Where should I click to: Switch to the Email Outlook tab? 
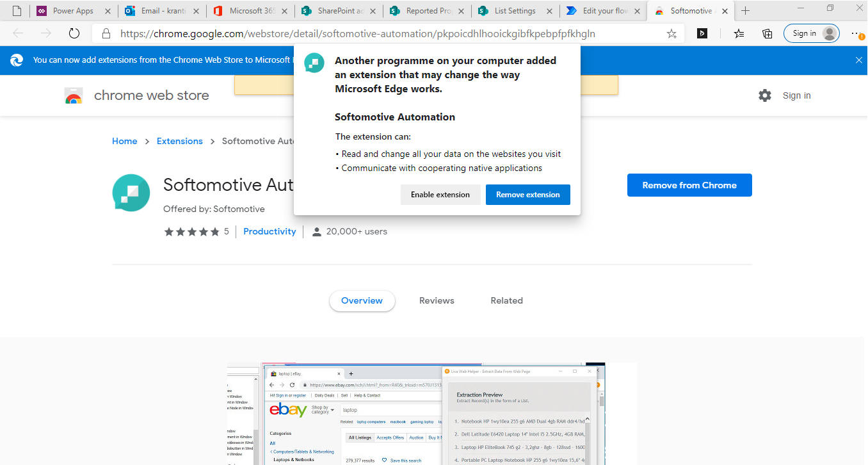(x=161, y=11)
